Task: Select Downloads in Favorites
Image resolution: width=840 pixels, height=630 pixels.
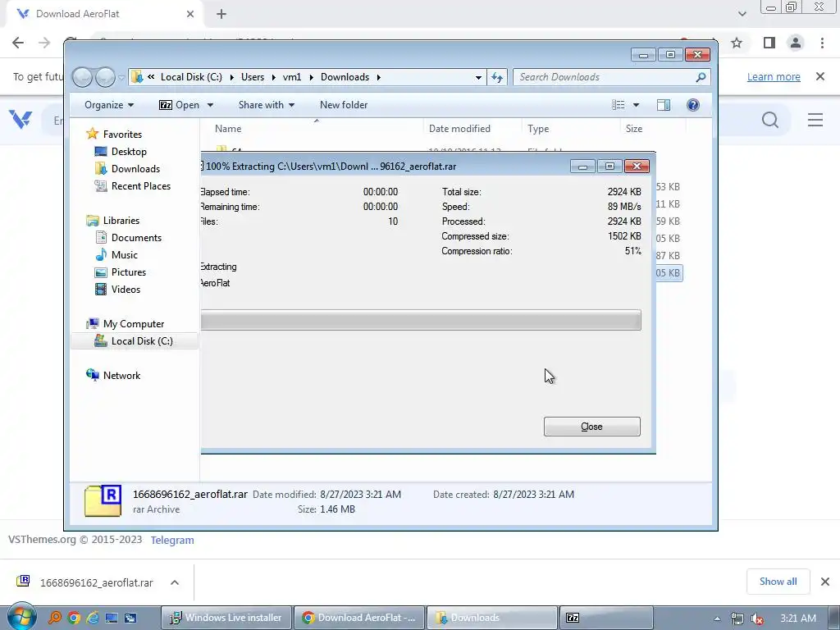Action: point(135,169)
